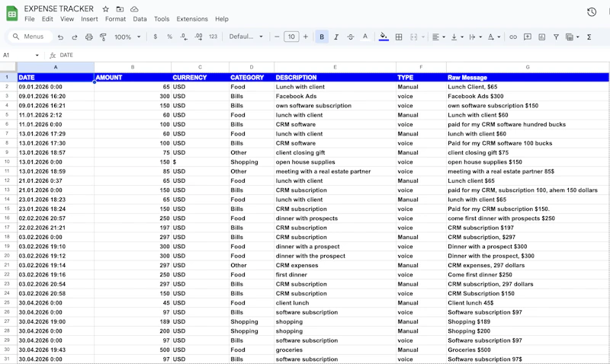Click the Google Sheets home logo

tap(12, 14)
